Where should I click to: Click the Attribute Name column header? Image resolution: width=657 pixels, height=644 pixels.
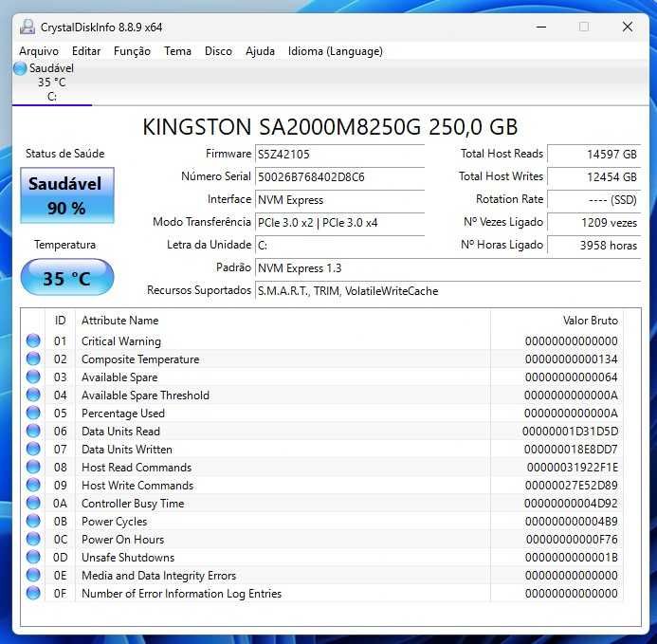click(283, 321)
